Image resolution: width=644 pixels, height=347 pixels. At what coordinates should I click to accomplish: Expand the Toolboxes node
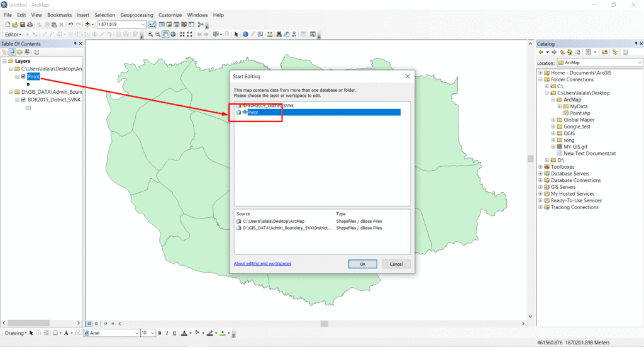(x=540, y=167)
